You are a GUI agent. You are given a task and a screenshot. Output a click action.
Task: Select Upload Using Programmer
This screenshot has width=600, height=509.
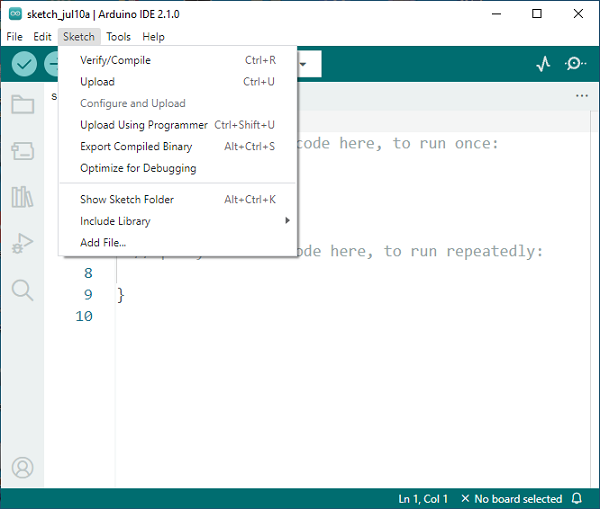tap(178, 125)
